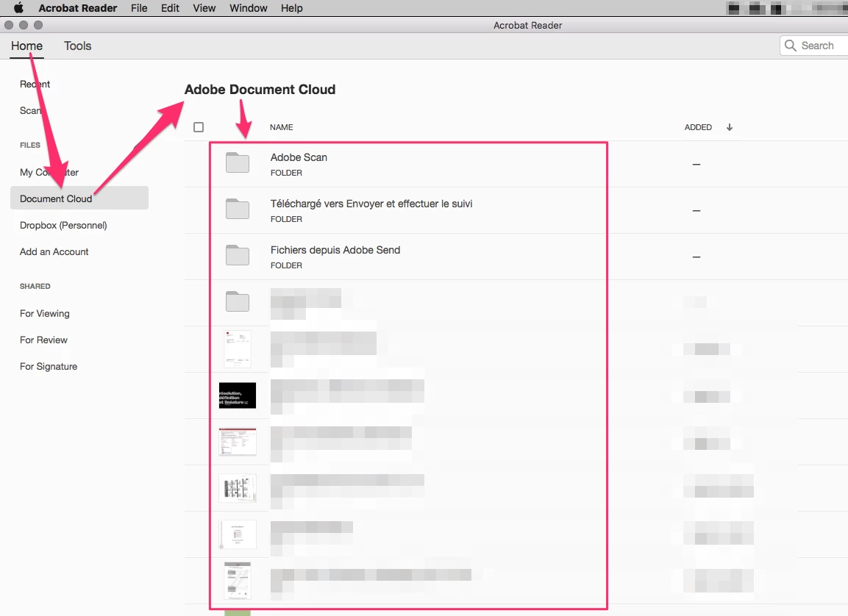Screen dimensions: 848x616
Task: Sort by the NAME column header
Action: (x=281, y=127)
